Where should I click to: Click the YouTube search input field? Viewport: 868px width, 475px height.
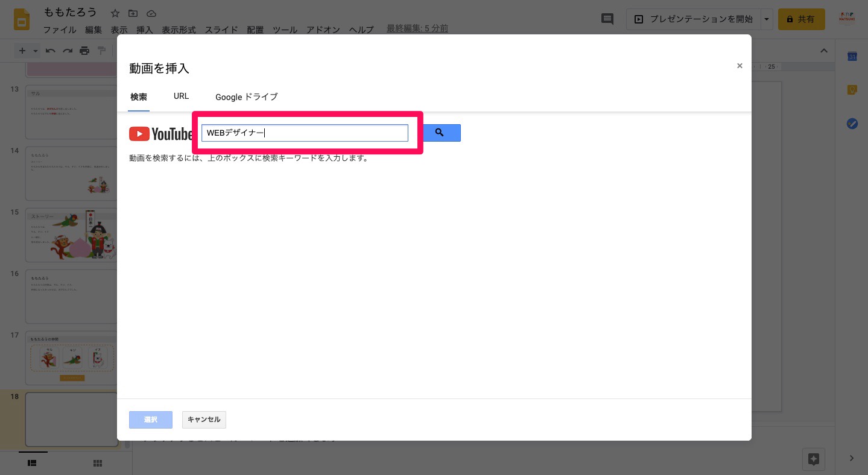[305, 133]
